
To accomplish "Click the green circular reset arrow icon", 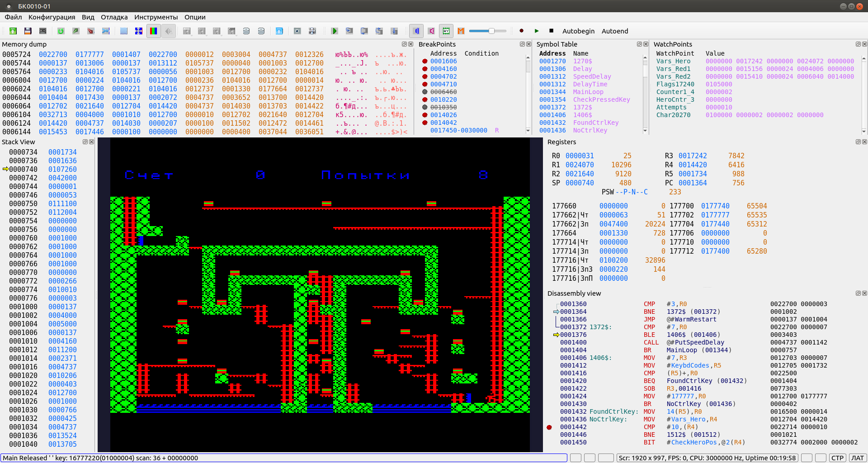I will [61, 31].
